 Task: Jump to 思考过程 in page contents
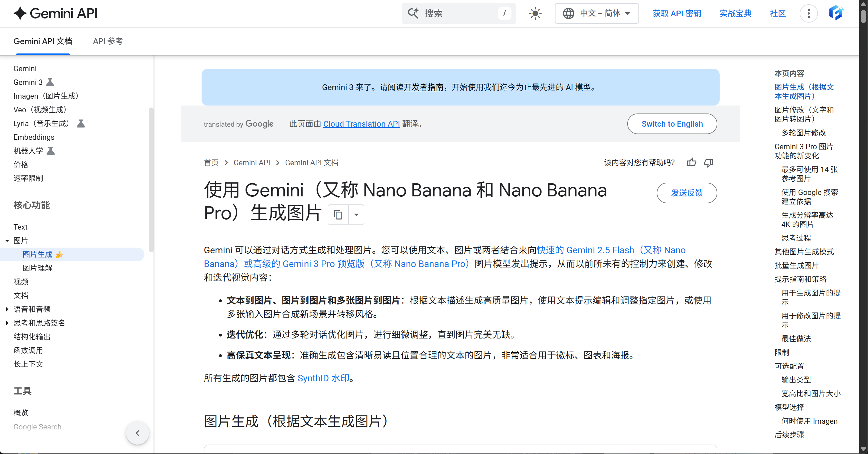coord(796,238)
